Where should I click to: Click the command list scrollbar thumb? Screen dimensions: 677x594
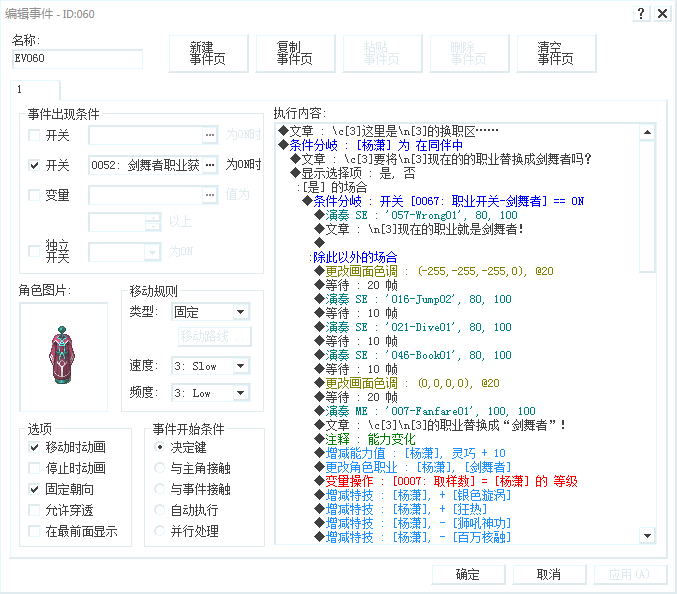click(647, 205)
